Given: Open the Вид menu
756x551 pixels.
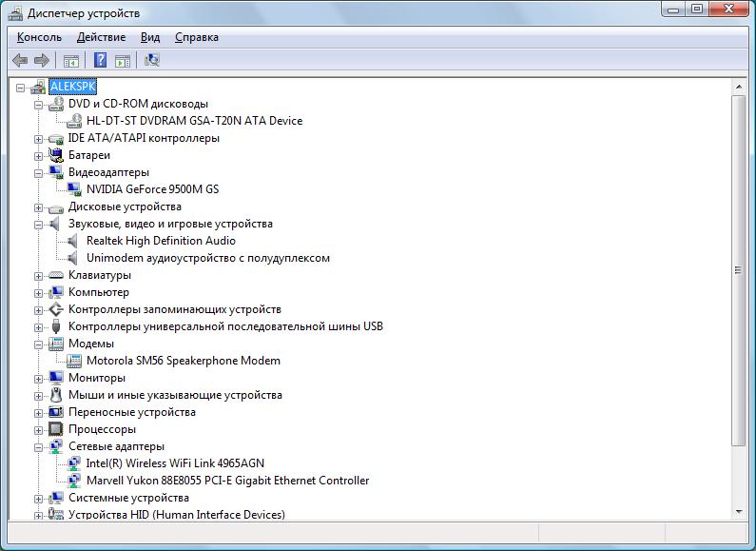Looking at the screenshot, I should pyautogui.click(x=150, y=37).
